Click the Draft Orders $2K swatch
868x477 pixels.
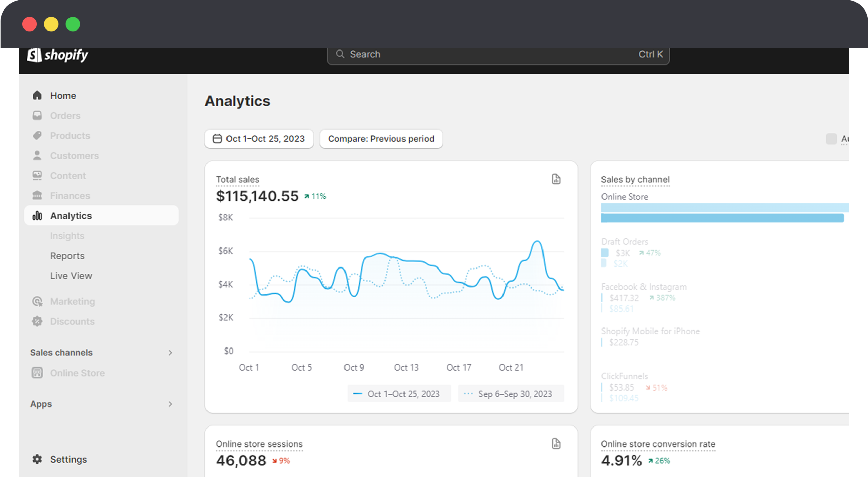[x=604, y=263]
